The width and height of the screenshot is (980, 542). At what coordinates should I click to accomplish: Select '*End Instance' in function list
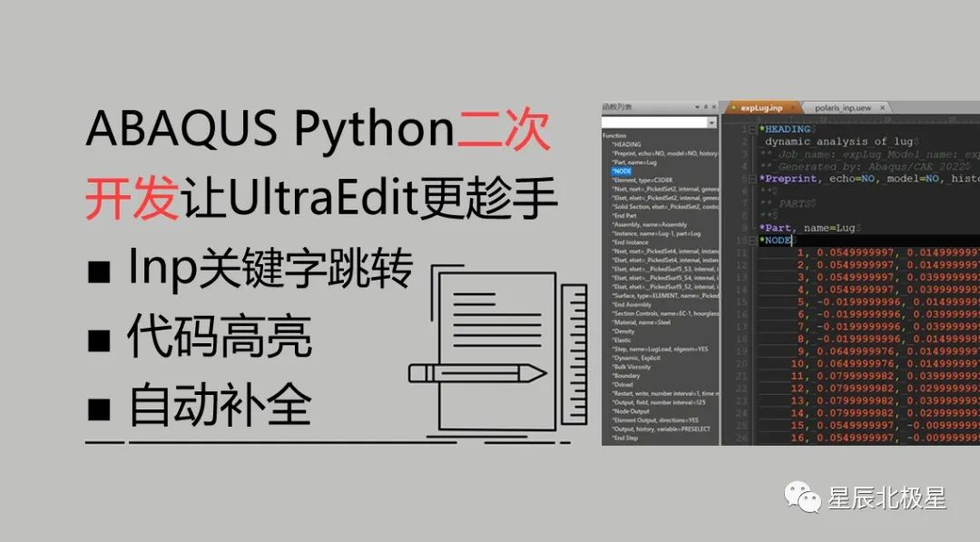(630, 241)
